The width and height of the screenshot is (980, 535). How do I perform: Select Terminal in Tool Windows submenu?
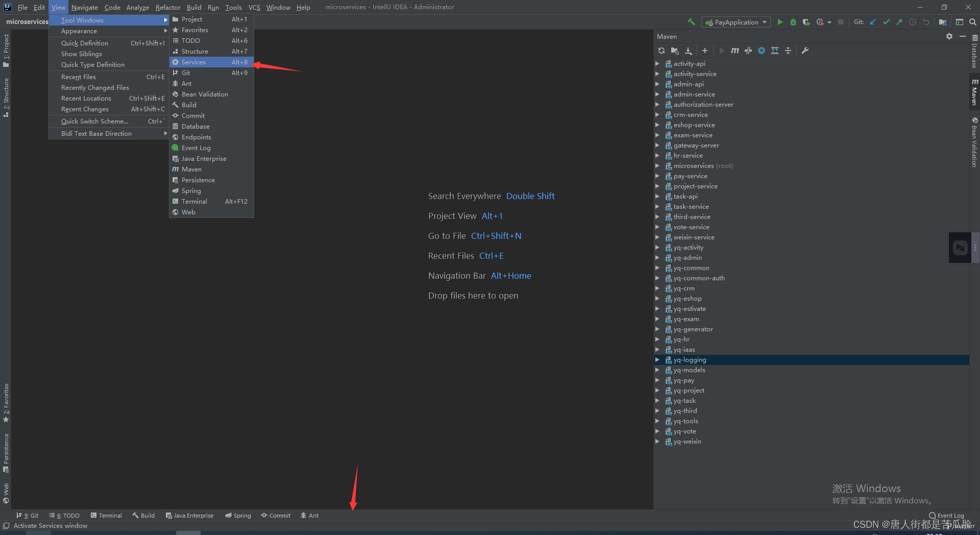click(211, 201)
